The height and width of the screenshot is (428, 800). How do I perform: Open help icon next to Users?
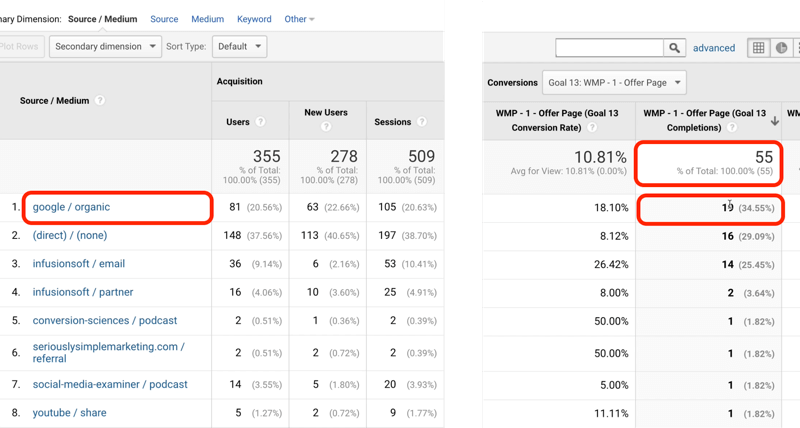click(x=260, y=122)
